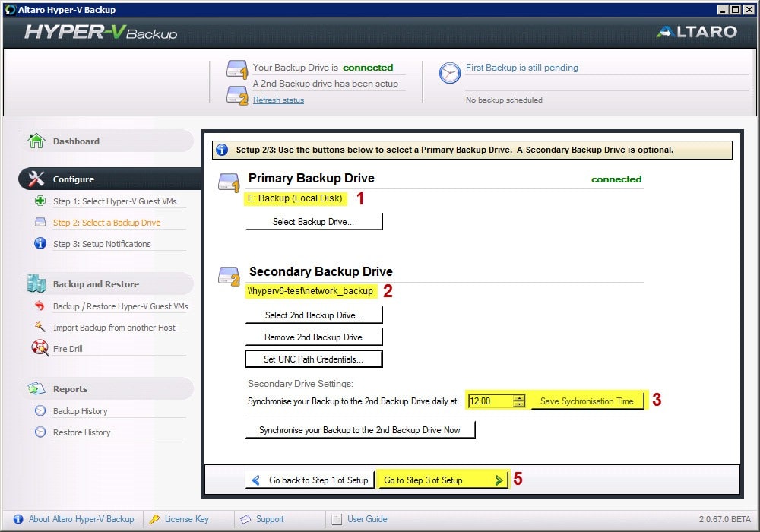Increase sync time with spinner up arrow
This screenshot has height=532, width=760.
click(519, 397)
